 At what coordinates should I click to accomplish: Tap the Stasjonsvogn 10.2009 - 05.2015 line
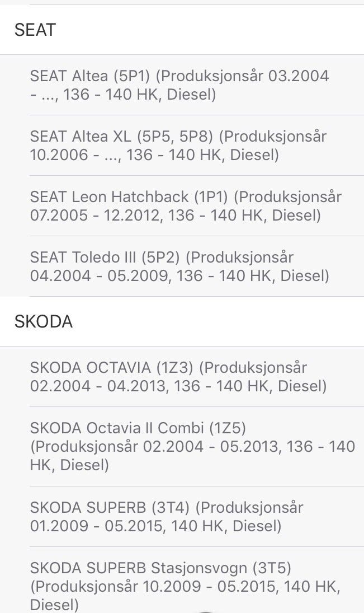[185, 587]
